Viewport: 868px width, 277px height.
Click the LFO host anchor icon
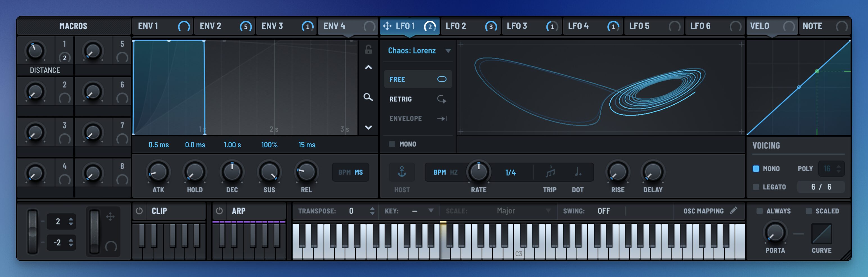pos(402,172)
